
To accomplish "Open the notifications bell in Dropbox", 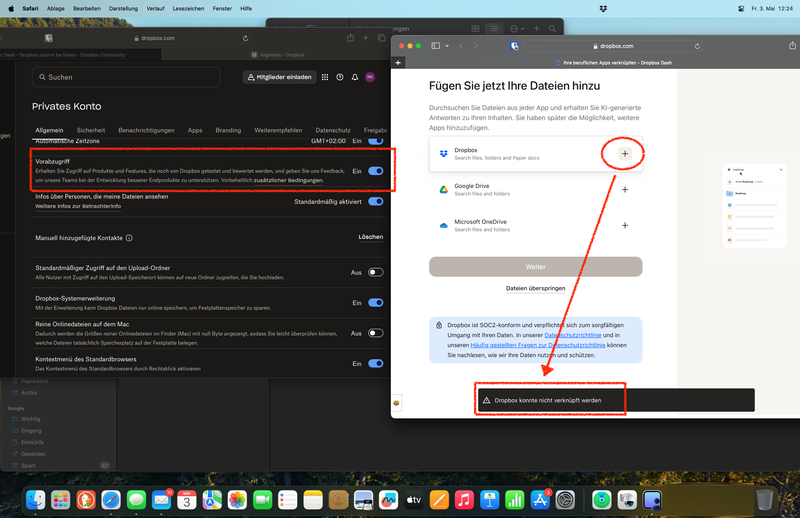I will (354, 77).
